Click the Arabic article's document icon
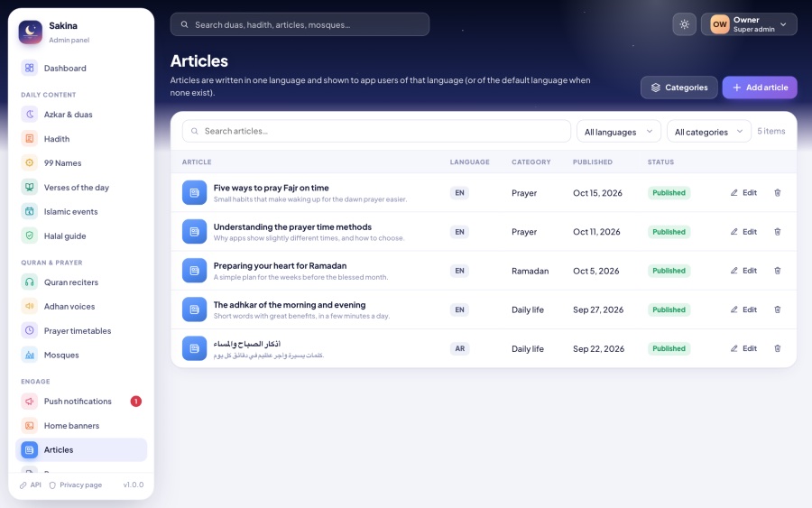The width and height of the screenshot is (812, 508). click(x=194, y=348)
